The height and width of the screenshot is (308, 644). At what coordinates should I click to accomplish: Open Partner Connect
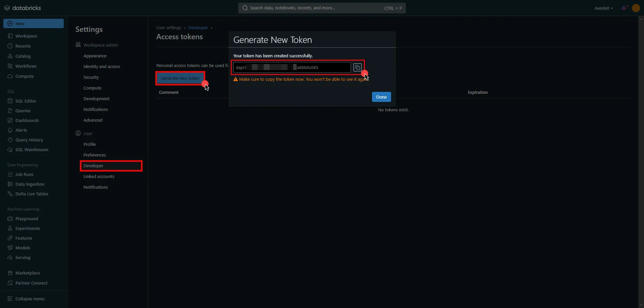click(31, 283)
